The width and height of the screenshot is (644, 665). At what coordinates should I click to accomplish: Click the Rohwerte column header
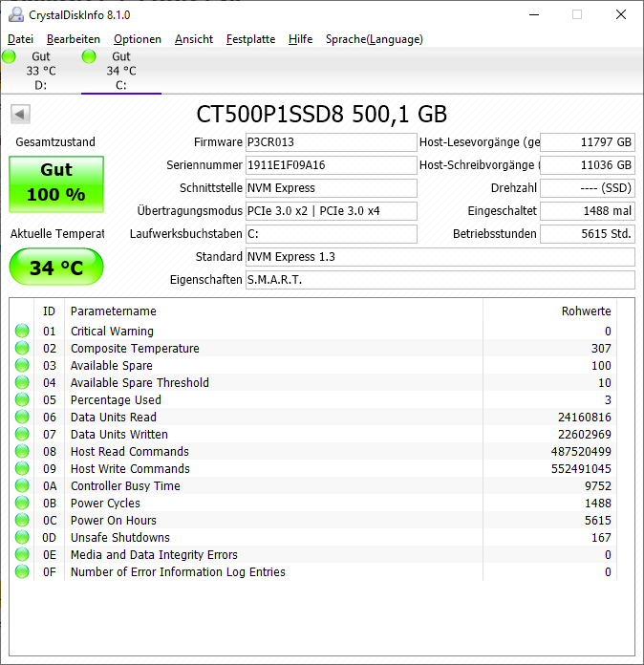pos(549,311)
